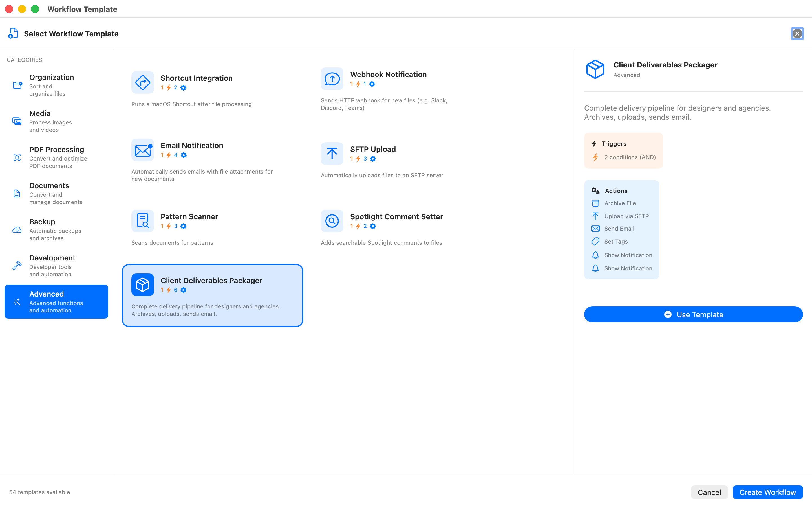Click the gear icon under Email Notification
The width and height of the screenshot is (812, 508).
[184, 155]
